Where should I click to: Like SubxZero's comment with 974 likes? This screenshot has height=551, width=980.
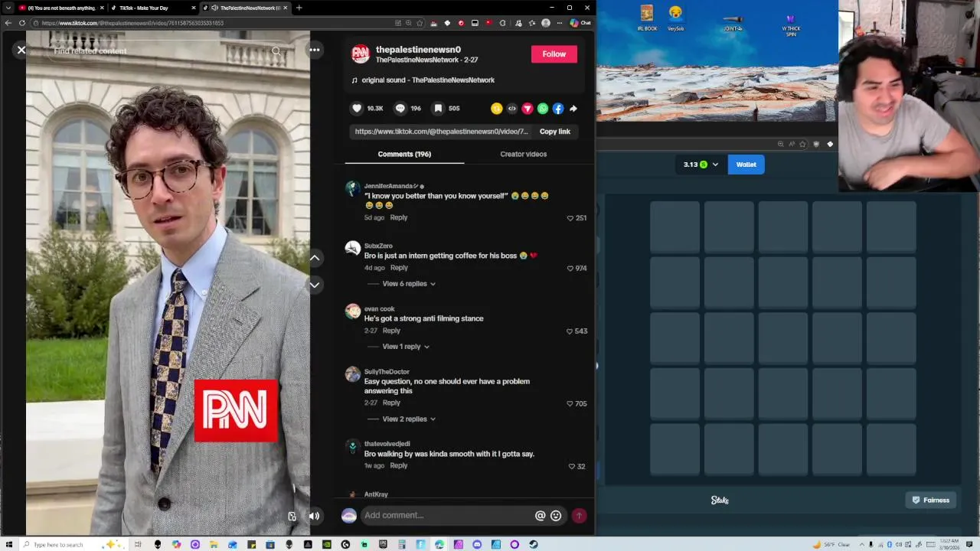(570, 269)
